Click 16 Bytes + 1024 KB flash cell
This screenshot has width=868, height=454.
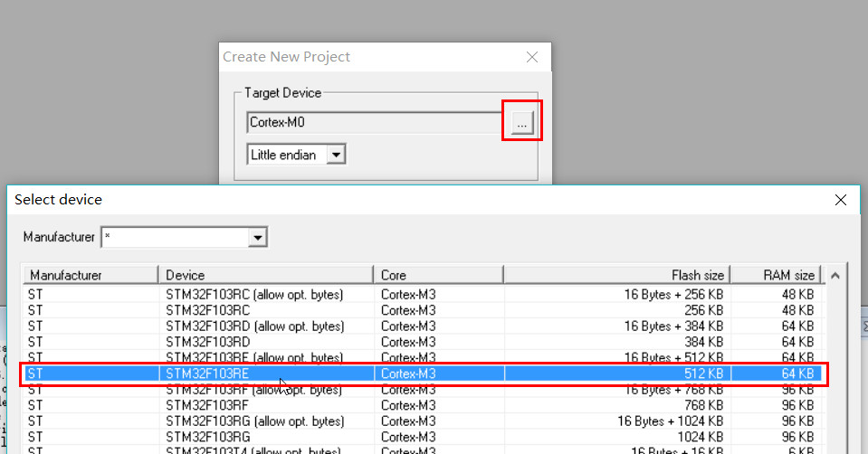671,421
